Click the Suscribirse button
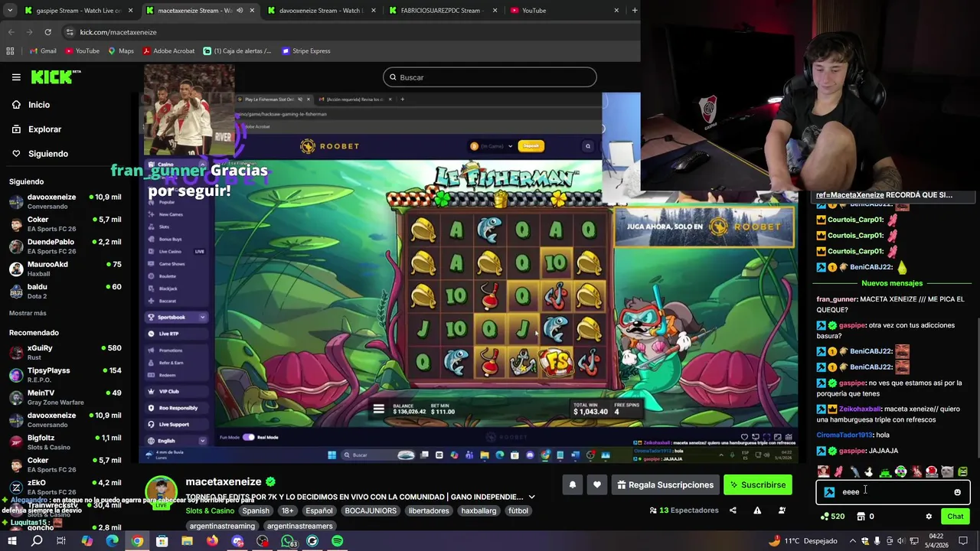This screenshot has width=980, height=551. pos(756,484)
